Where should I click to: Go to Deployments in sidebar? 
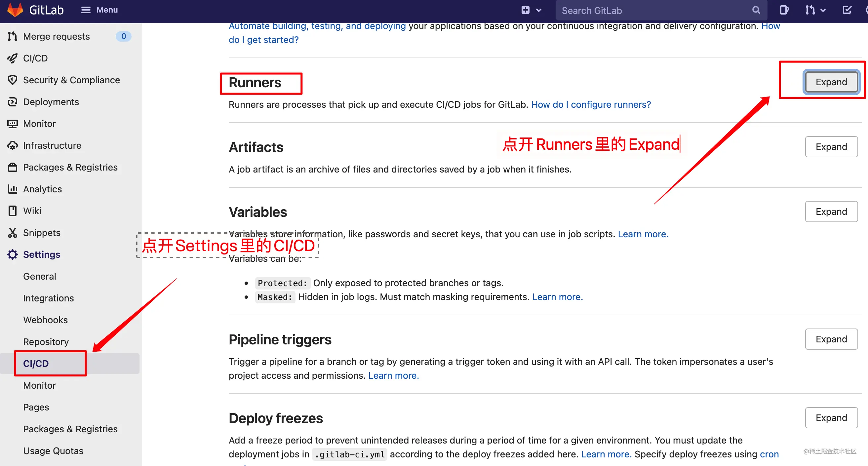[51, 102]
